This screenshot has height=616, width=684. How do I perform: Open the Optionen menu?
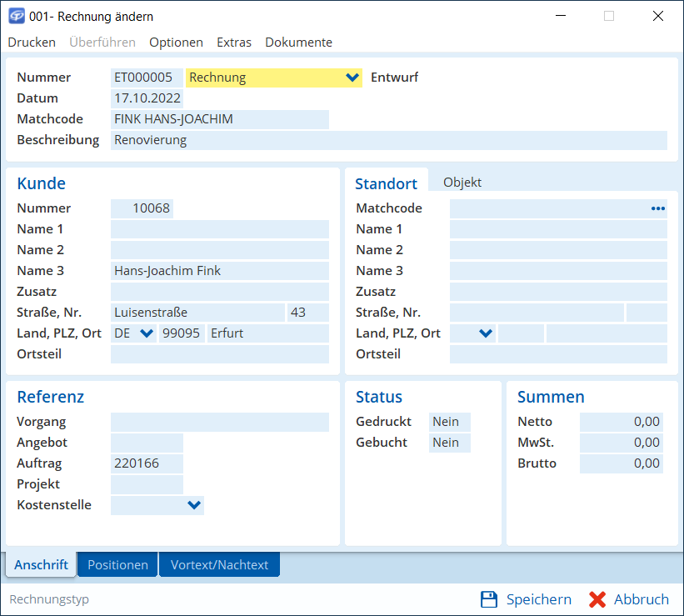(x=176, y=43)
